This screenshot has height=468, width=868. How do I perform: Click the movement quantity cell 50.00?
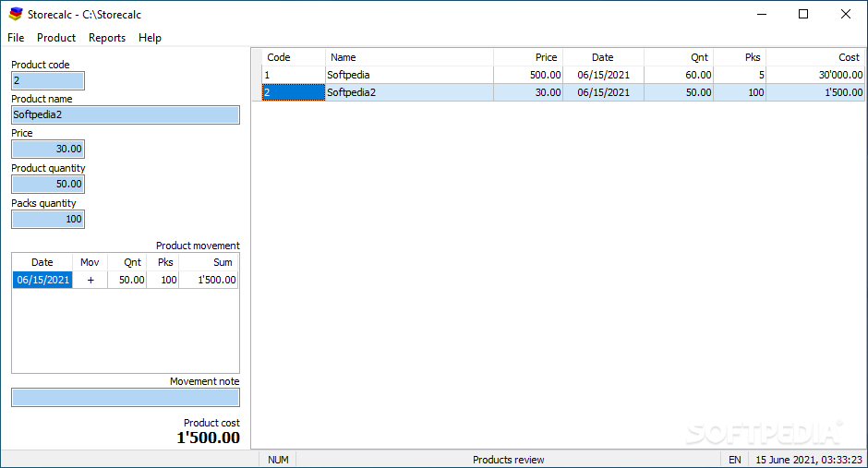point(127,280)
